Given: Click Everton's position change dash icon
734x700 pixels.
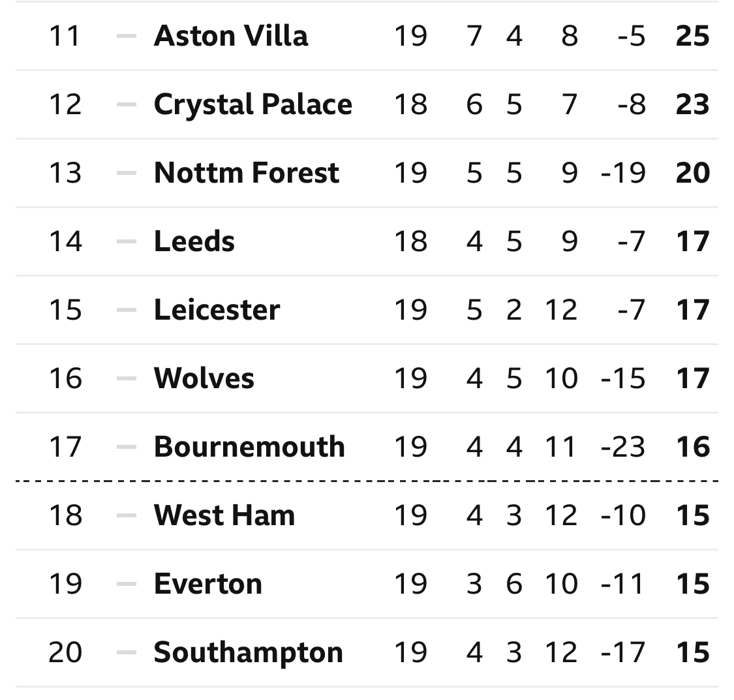Looking at the screenshot, I should (127, 583).
